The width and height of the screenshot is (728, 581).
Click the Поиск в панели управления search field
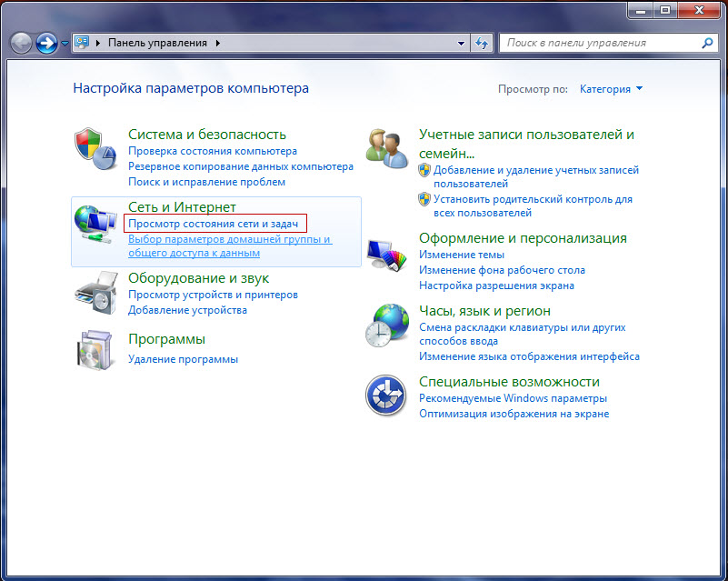coord(609,43)
